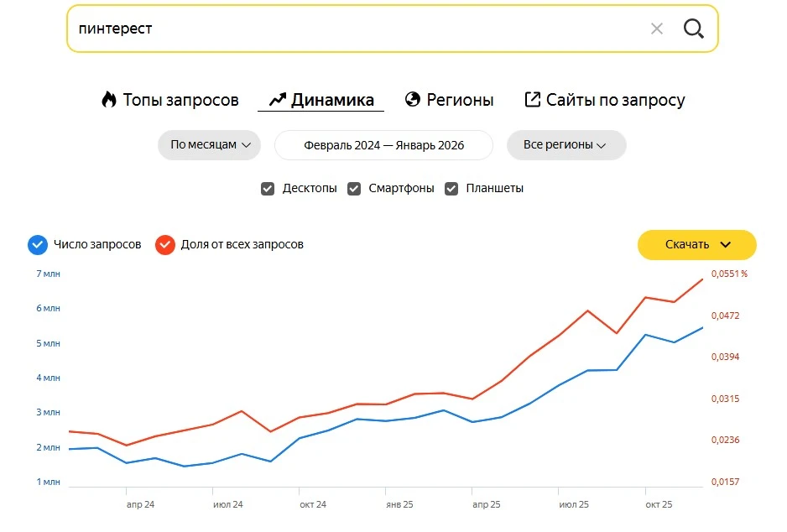Click the 0,0551 % axis value
Image resolution: width=787 pixels, height=532 pixels.
click(x=729, y=274)
